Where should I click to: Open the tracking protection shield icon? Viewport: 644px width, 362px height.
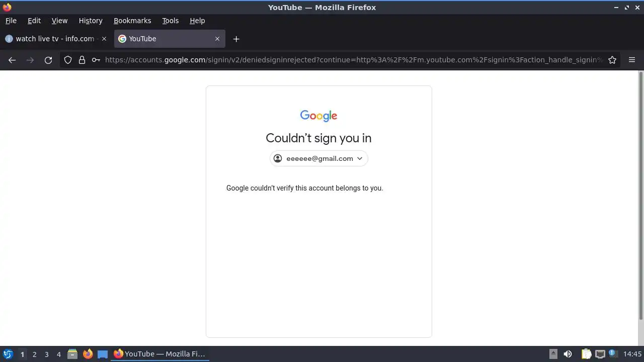coord(68,60)
